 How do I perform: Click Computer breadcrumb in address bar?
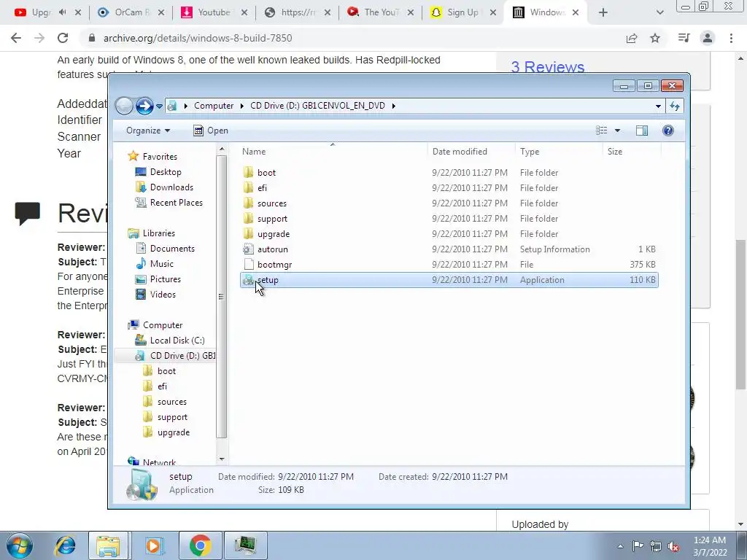tap(214, 106)
